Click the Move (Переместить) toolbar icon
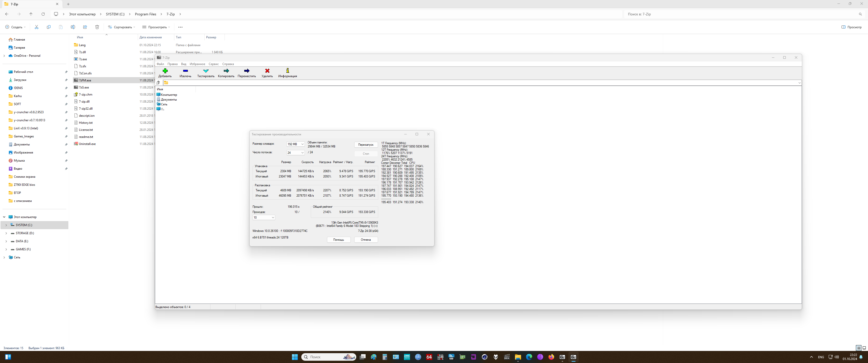The height and width of the screenshot is (363, 868). point(247,71)
